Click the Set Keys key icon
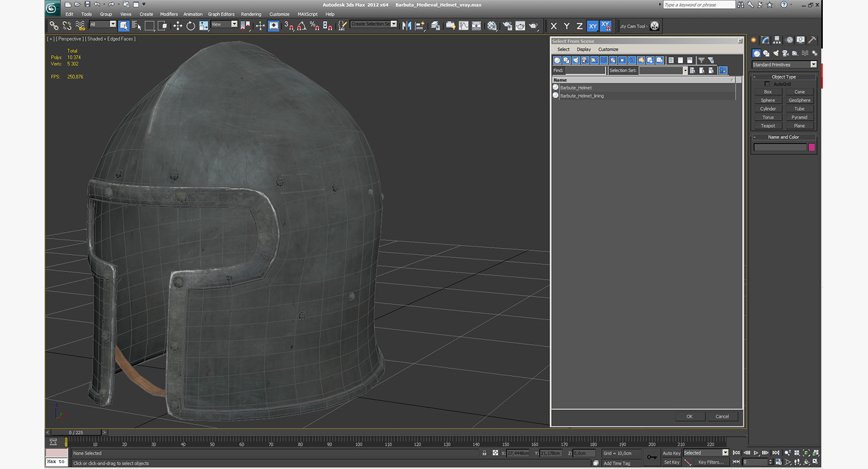This screenshot has height=469, width=868. pyautogui.click(x=652, y=457)
